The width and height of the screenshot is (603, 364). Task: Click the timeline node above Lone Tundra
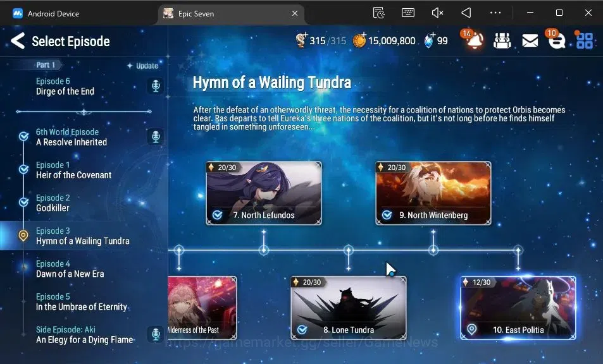[349, 250]
